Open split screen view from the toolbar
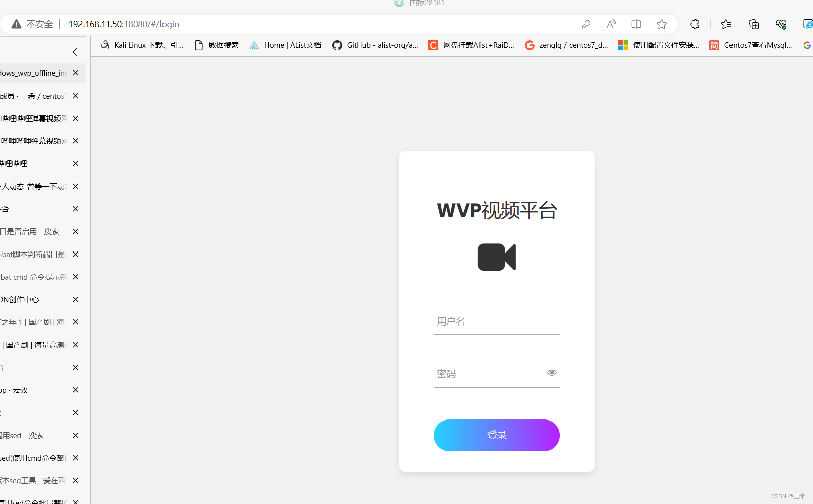Screen dimensions: 813x504 tap(636, 24)
